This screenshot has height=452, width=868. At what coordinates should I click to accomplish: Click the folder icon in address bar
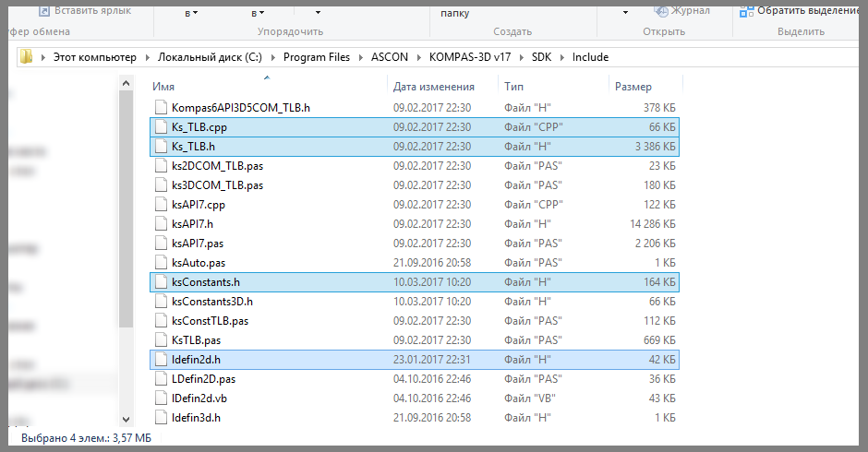tap(26, 56)
